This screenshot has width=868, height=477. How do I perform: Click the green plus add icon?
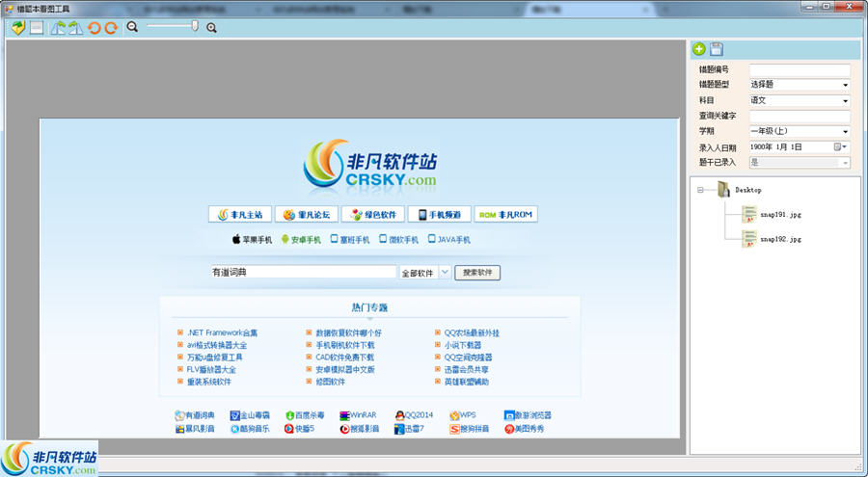click(699, 49)
